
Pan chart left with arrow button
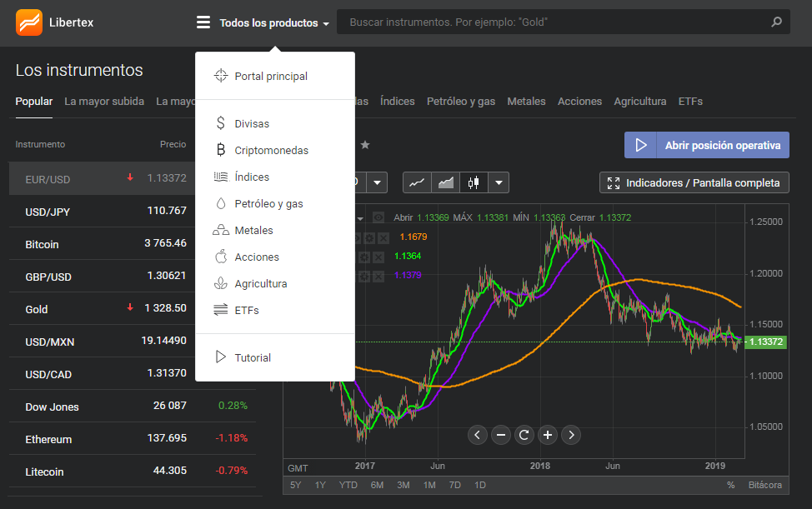478,435
